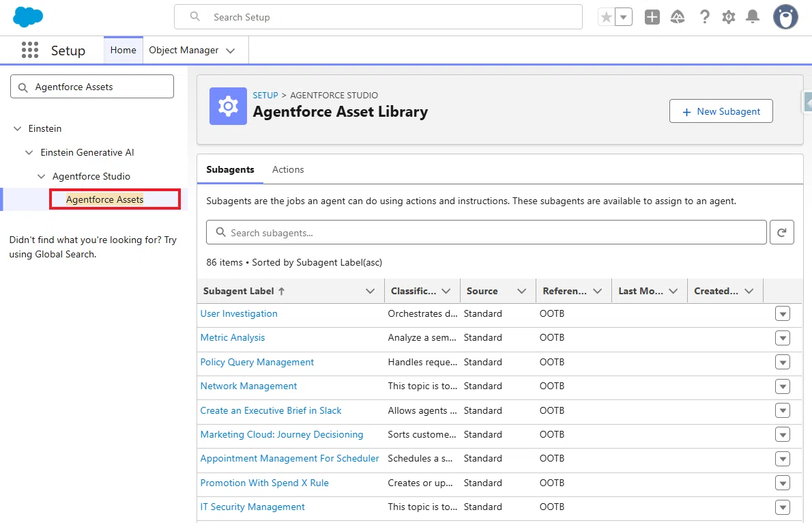Collapse the Einstein tree node
This screenshot has width=812, height=523.
click(18, 128)
